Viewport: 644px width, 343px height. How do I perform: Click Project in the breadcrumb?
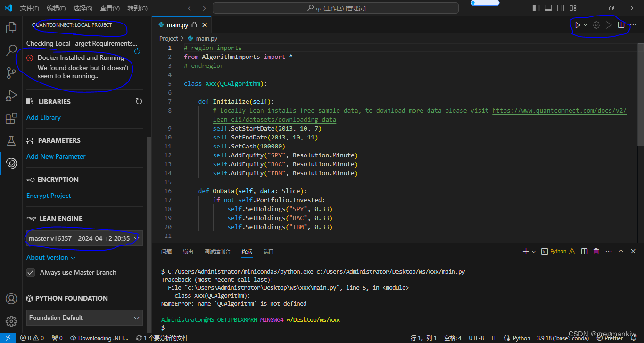coord(169,39)
